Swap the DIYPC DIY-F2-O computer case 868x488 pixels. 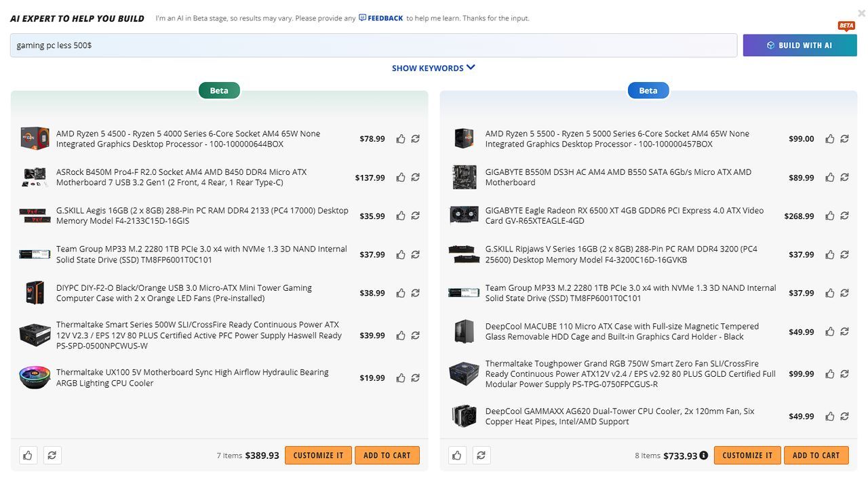pos(415,293)
